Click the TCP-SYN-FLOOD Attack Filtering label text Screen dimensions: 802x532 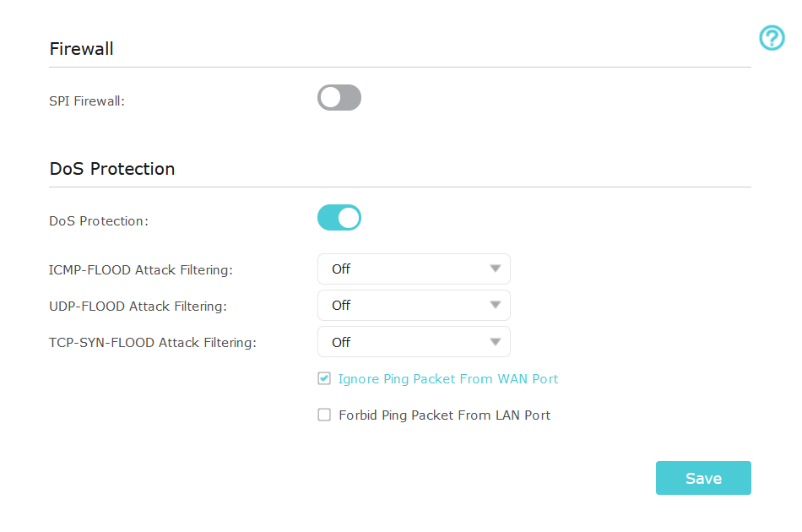click(x=153, y=343)
